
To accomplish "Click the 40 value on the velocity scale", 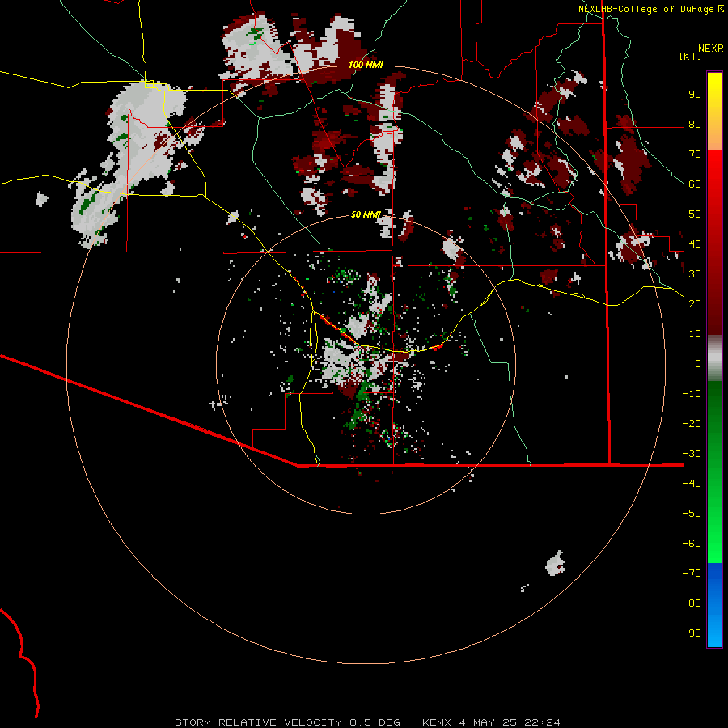I will coord(695,244).
